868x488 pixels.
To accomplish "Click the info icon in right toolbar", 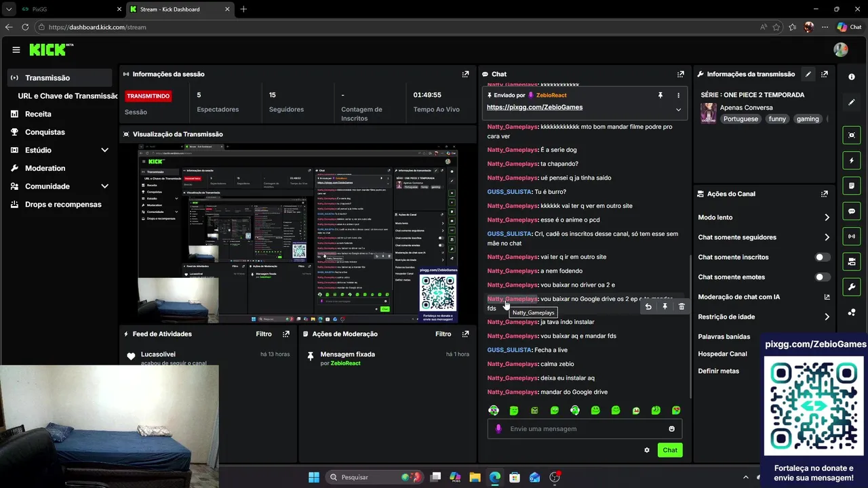I will click(x=852, y=77).
